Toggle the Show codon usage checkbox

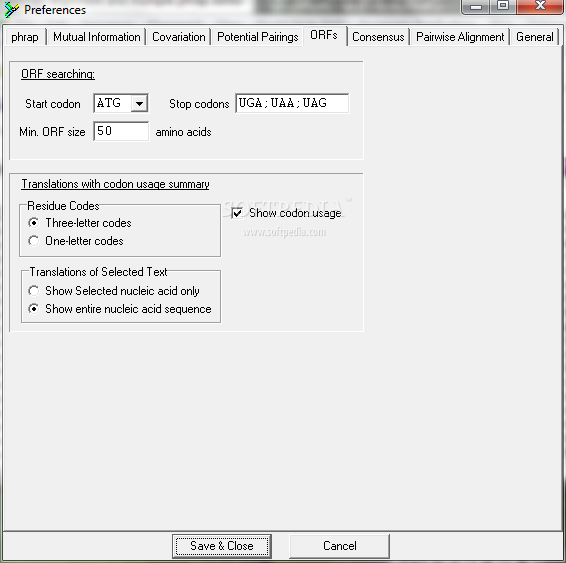coord(237,213)
